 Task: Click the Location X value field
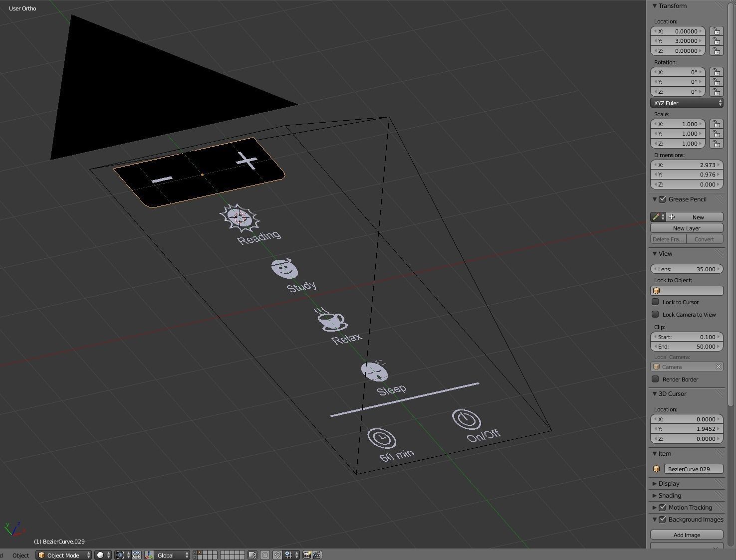point(678,31)
